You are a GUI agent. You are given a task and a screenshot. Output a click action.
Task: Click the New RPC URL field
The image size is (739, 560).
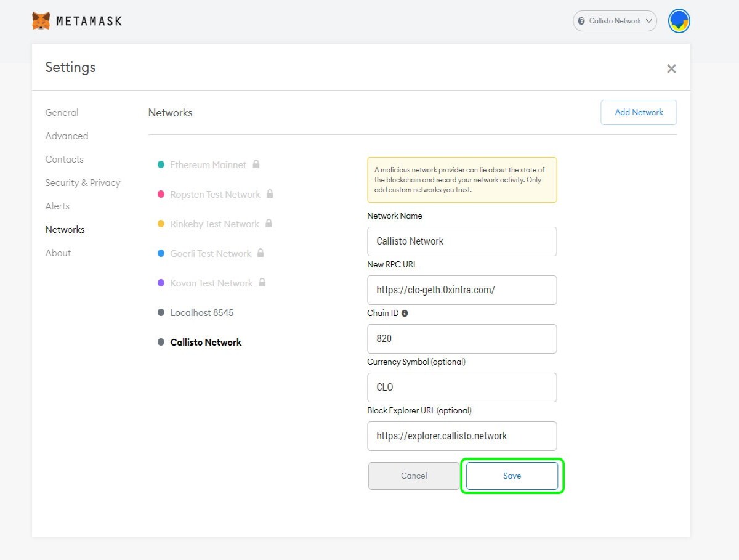462,290
